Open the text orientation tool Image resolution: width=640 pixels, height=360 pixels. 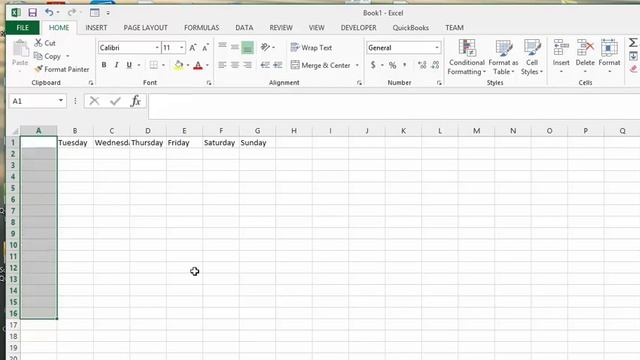coord(265,47)
